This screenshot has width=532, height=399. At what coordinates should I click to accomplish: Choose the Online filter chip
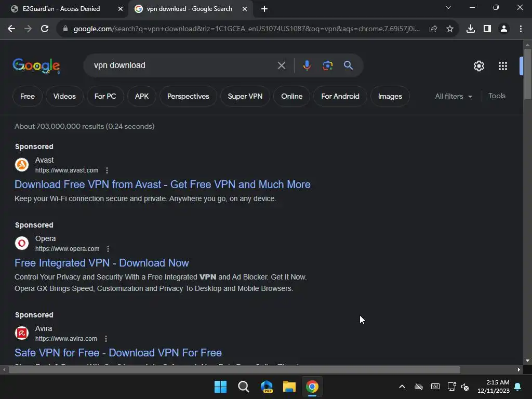point(292,96)
